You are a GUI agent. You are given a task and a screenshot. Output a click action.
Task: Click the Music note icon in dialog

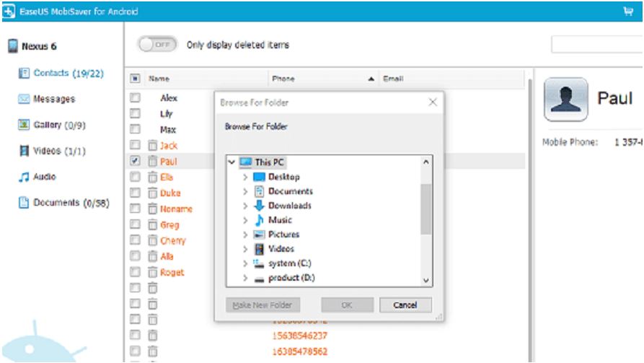point(259,220)
